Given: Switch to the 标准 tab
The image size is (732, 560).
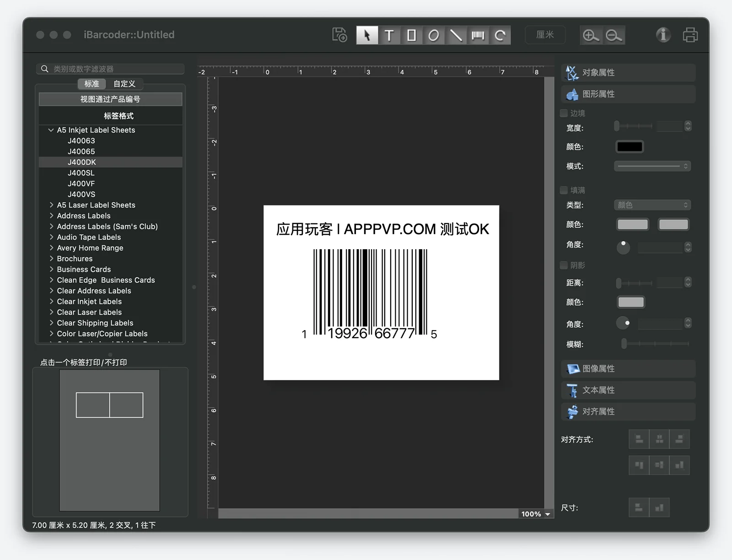Looking at the screenshot, I should pos(91,84).
